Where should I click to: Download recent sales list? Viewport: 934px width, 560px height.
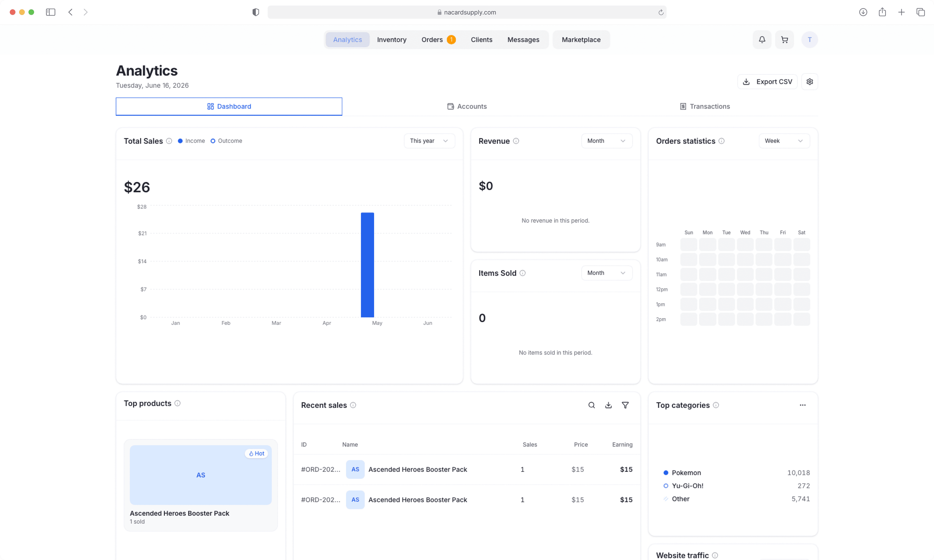(x=608, y=405)
